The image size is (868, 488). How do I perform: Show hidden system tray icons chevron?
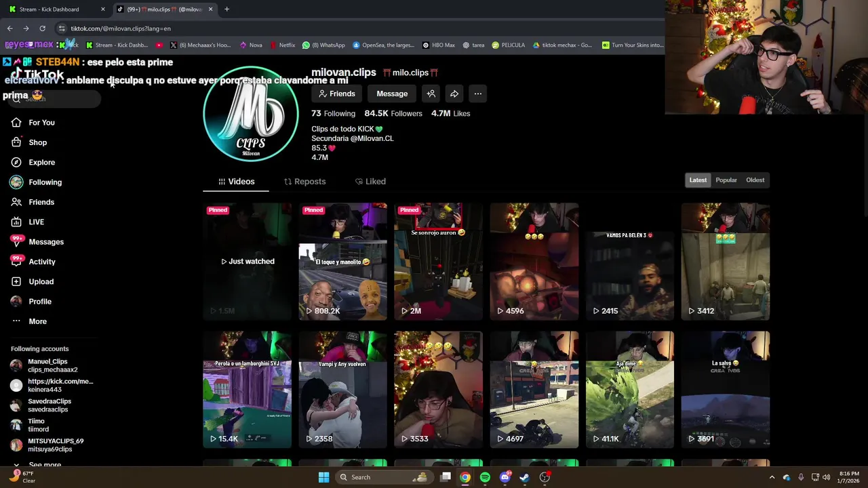point(772,477)
